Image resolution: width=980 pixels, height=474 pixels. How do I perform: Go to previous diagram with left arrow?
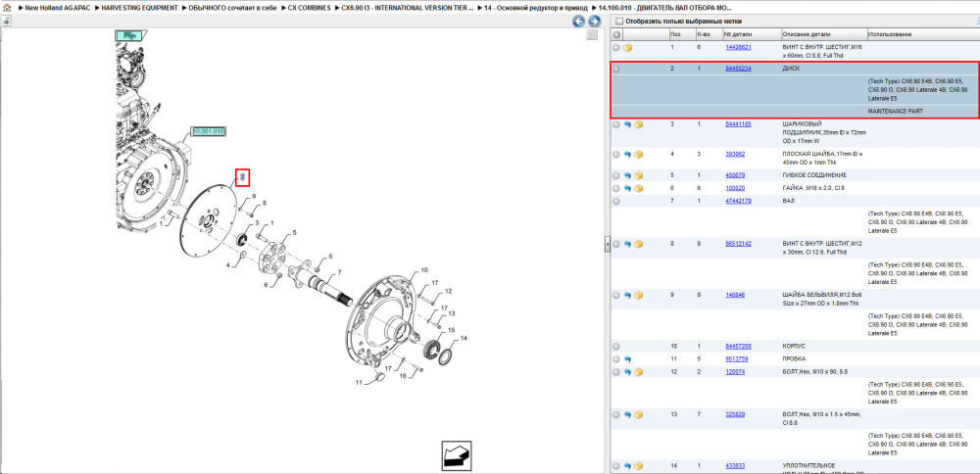pyautogui.click(x=579, y=22)
